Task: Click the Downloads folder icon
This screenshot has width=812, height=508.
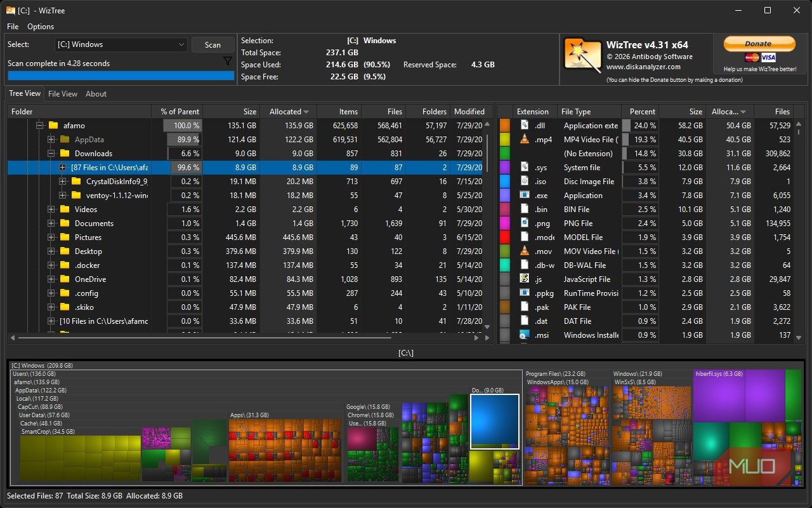Action: click(65, 154)
